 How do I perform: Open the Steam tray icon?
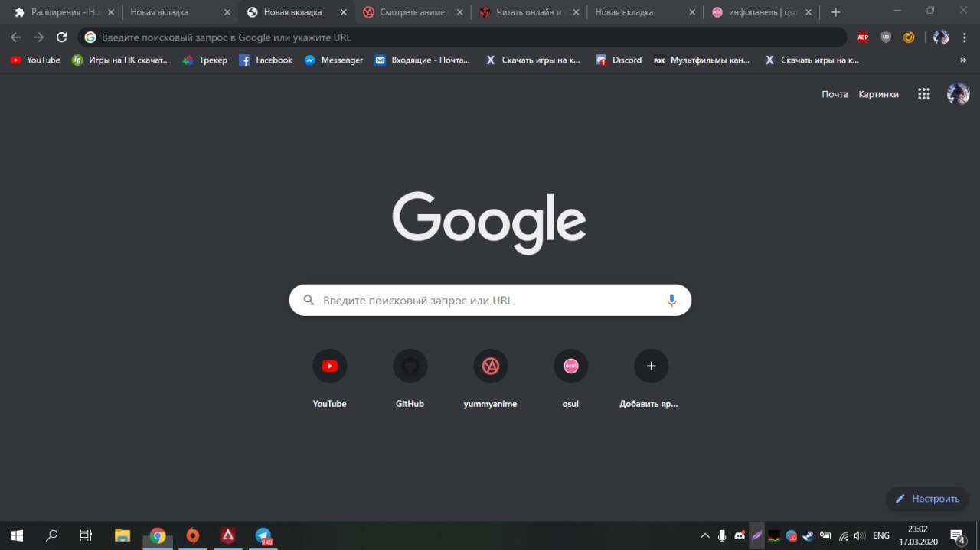click(x=808, y=535)
